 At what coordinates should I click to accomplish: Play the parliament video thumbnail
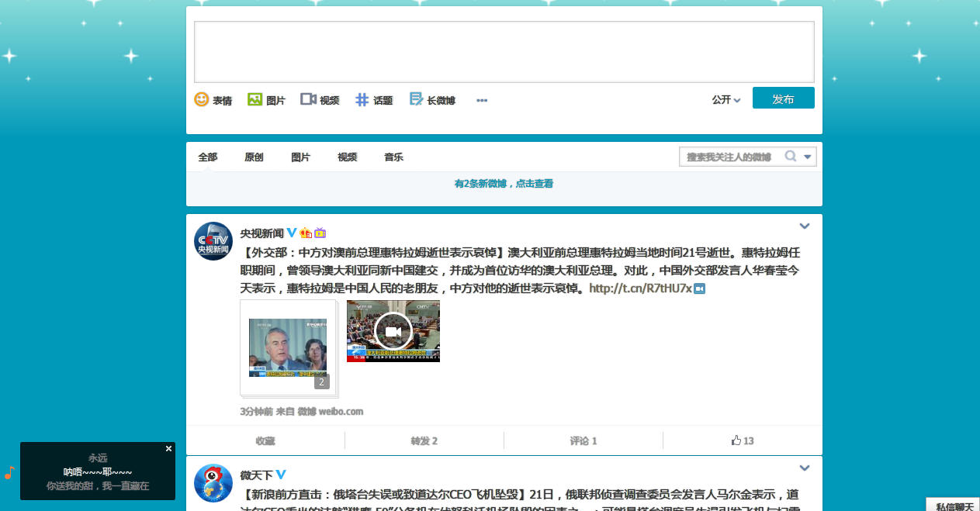point(393,331)
